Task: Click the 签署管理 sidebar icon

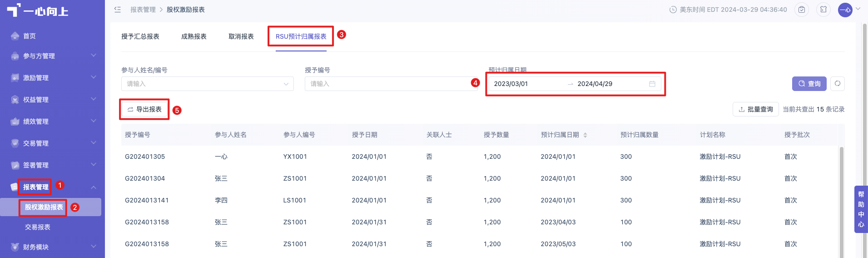Action: 15,165
